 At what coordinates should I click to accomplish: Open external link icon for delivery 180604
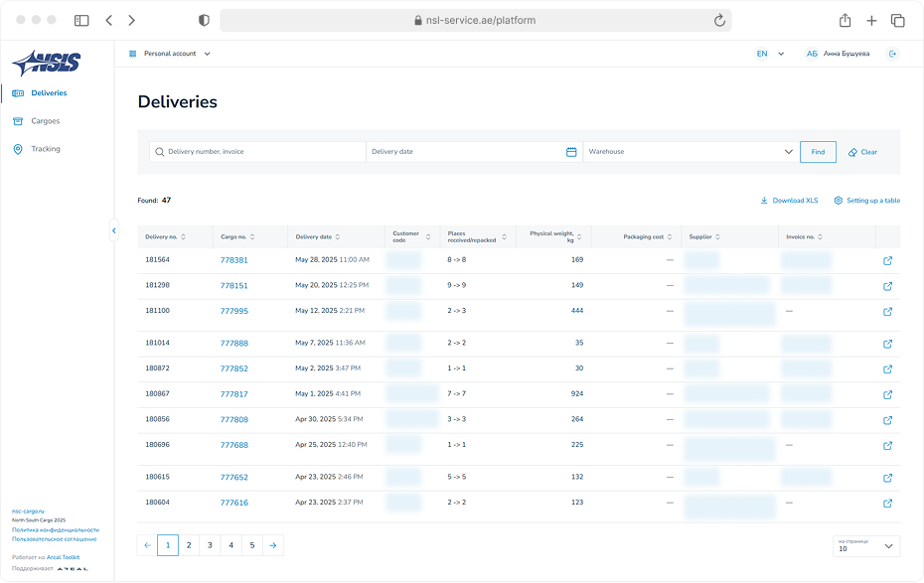coord(887,504)
